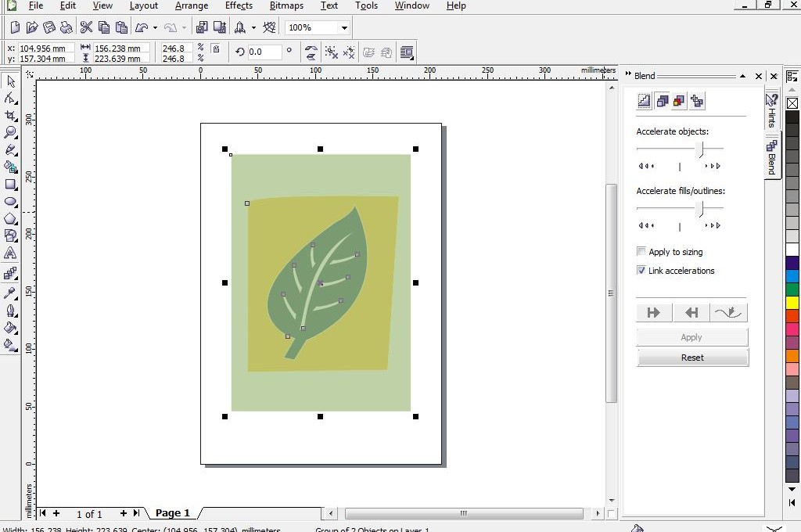Open the zoom level dropdown

(x=343, y=27)
